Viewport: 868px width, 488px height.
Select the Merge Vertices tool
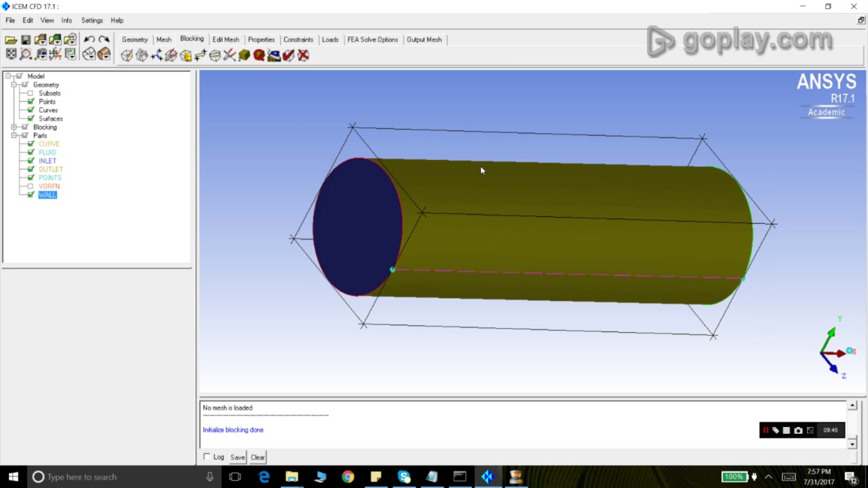(x=157, y=56)
